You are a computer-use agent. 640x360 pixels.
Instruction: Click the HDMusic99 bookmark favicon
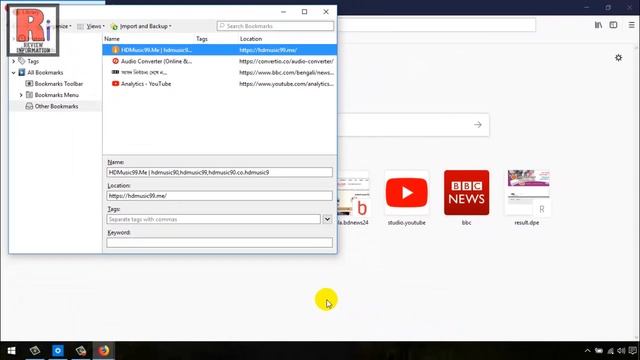click(116, 50)
